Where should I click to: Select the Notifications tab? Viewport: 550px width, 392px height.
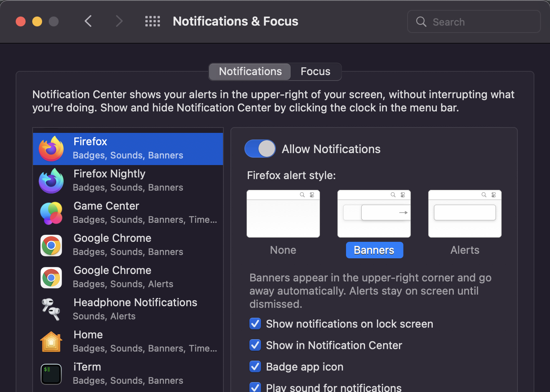pyautogui.click(x=249, y=71)
